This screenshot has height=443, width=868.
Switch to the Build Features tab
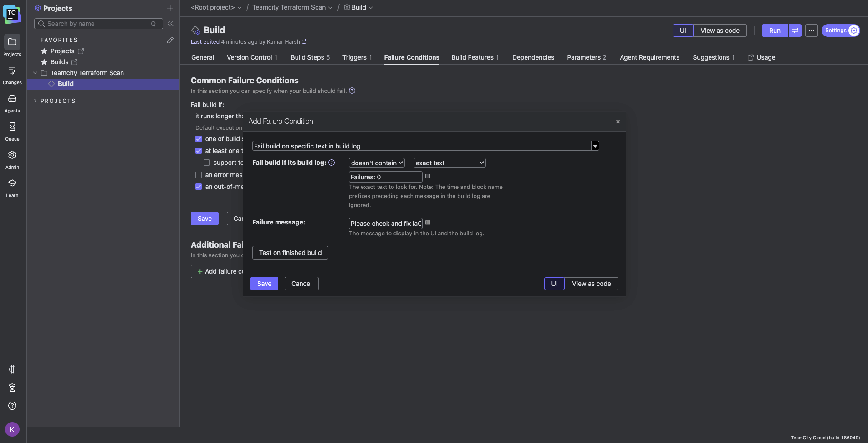click(x=475, y=57)
